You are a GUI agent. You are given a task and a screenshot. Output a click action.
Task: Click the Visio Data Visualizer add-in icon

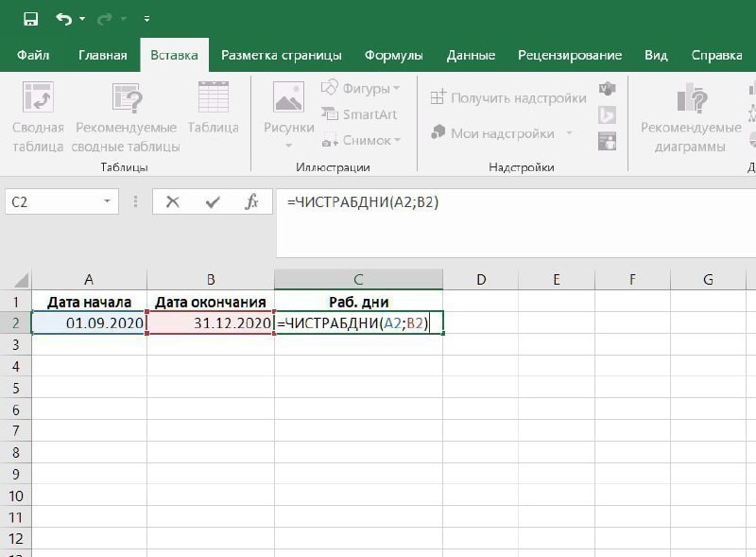click(x=607, y=88)
